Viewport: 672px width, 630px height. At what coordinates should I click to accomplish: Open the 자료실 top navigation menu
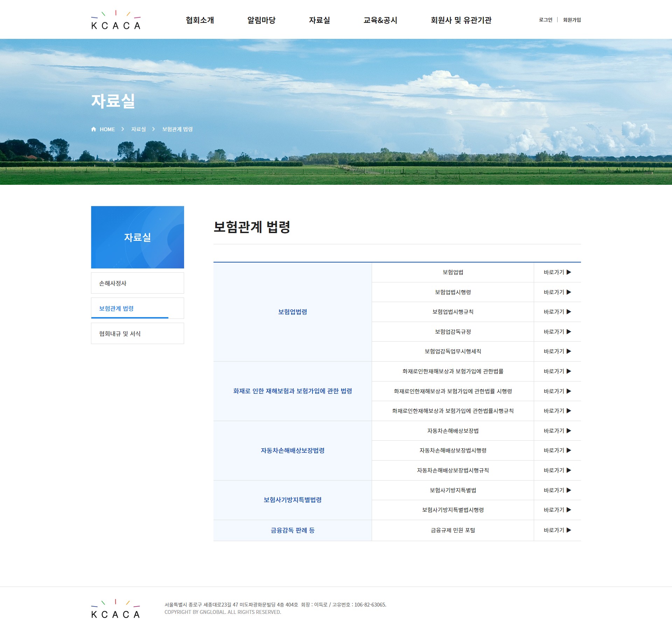tap(320, 20)
